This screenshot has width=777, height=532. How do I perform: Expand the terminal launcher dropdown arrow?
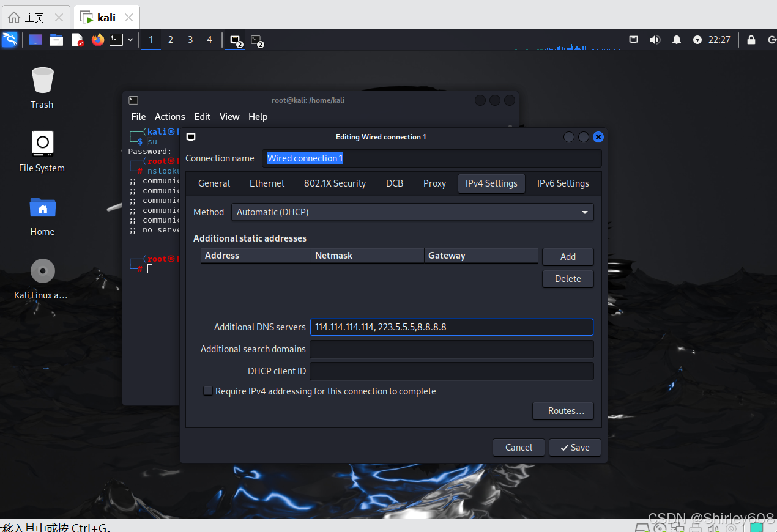coord(130,40)
